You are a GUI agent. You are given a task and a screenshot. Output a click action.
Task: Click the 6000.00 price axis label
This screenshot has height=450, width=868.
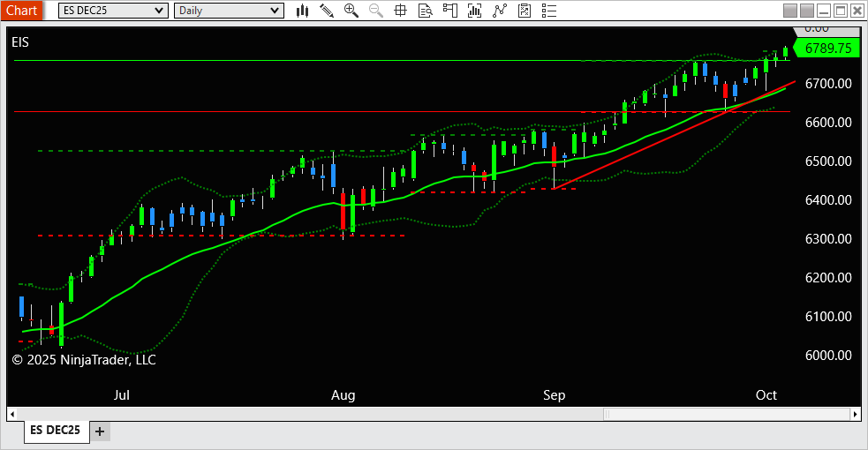pyautogui.click(x=828, y=355)
